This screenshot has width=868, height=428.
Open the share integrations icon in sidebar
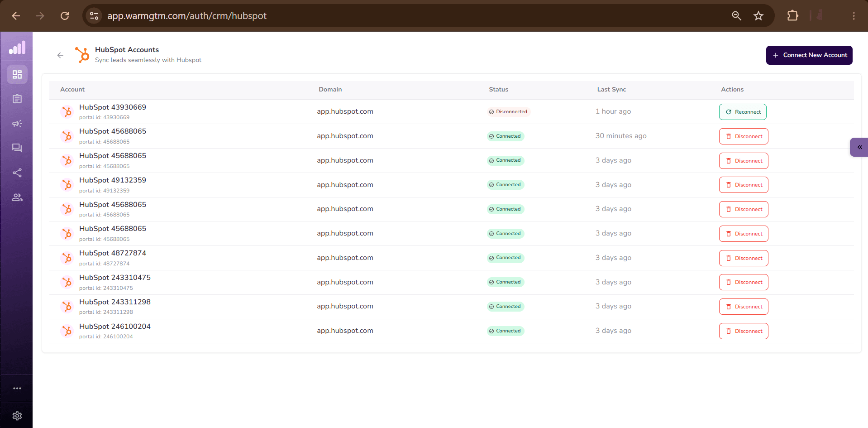pyautogui.click(x=17, y=173)
